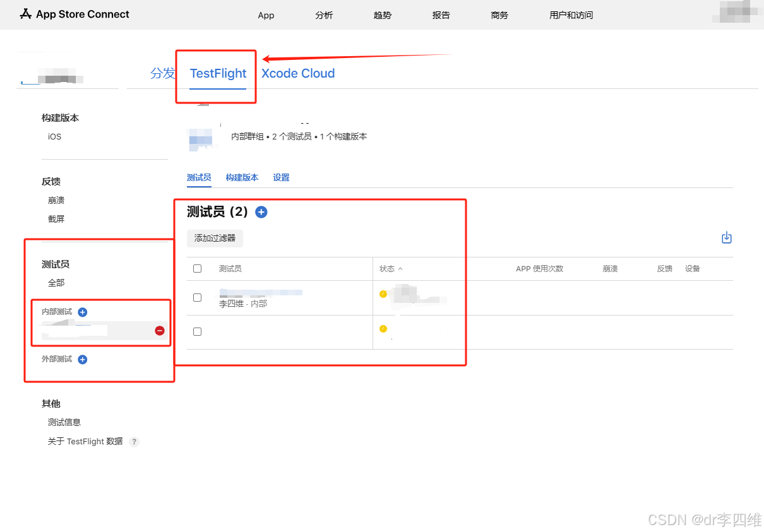The image size is (764, 532).
Task: Switch to the 分发 tab
Action: 163,73
